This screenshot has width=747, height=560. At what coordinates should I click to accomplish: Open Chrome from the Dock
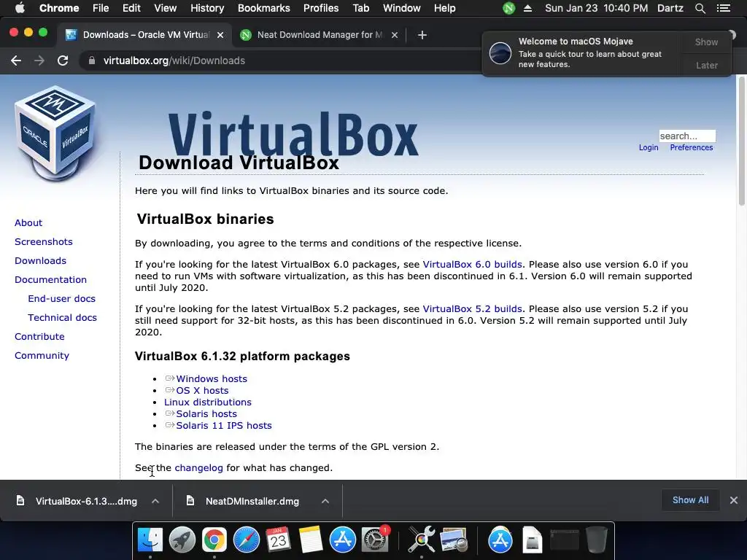[x=214, y=540]
